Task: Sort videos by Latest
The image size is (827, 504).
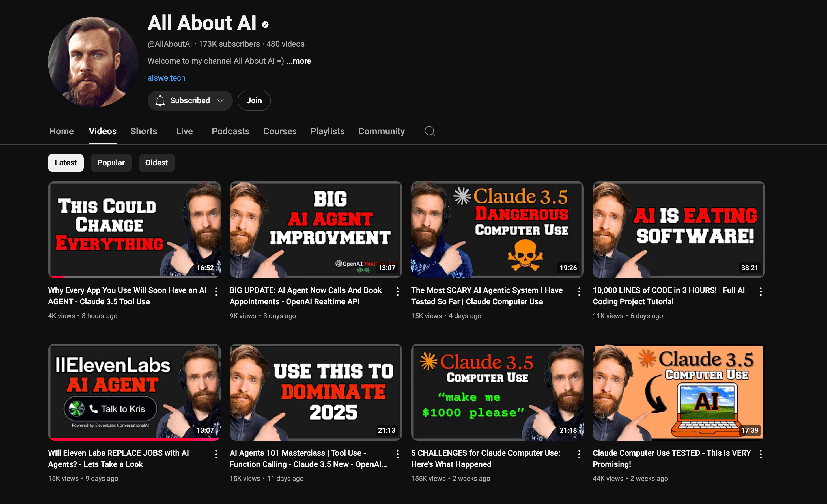Action: point(66,163)
